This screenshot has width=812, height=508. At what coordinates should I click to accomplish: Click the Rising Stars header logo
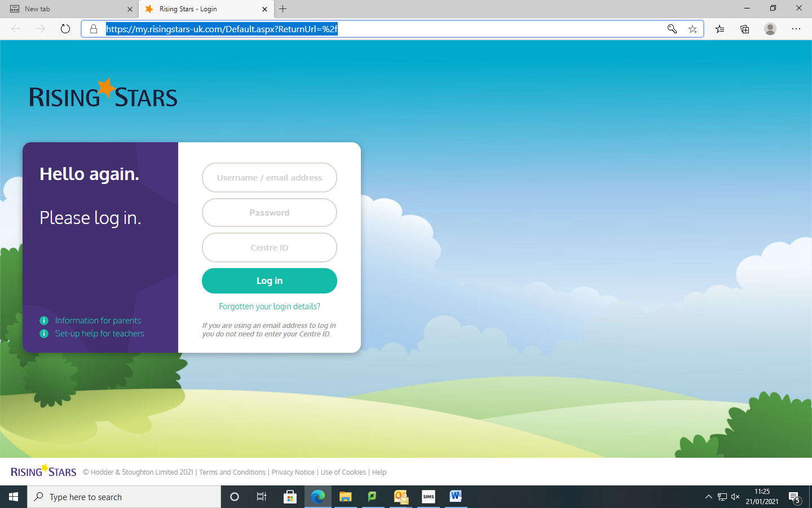click(x=103, y=94)
